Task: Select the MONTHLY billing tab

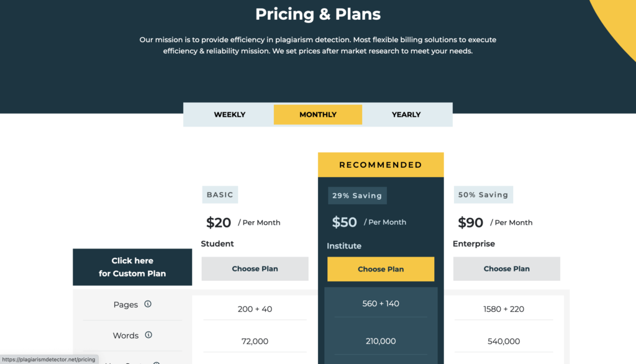Action: click(317, 114)
